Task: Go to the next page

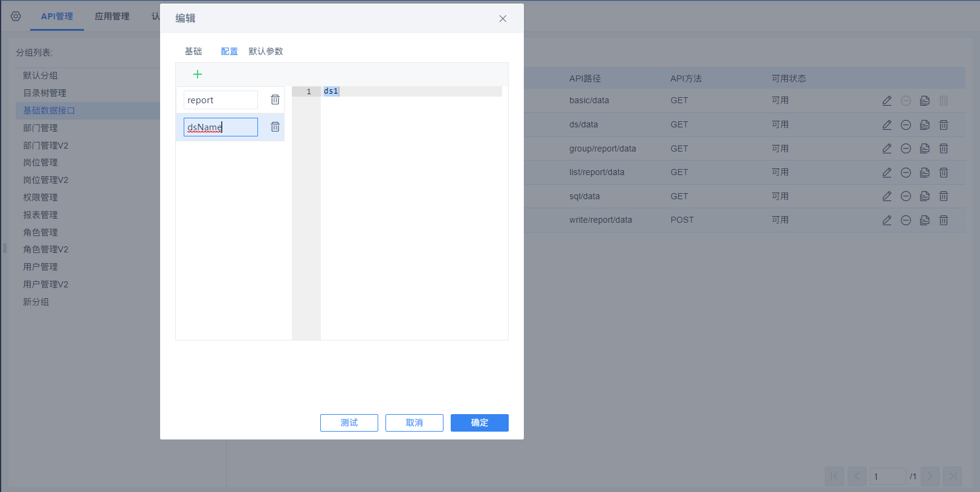Action: tap(930, 476)
